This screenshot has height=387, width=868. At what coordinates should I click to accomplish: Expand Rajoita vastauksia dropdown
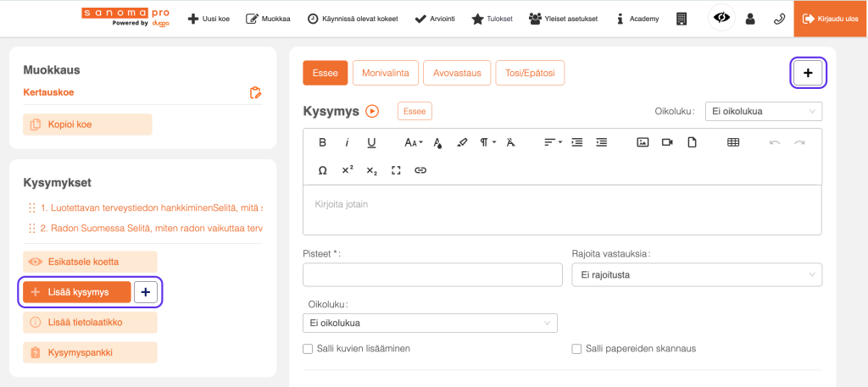pyautogui.click(x=697, y=274)
